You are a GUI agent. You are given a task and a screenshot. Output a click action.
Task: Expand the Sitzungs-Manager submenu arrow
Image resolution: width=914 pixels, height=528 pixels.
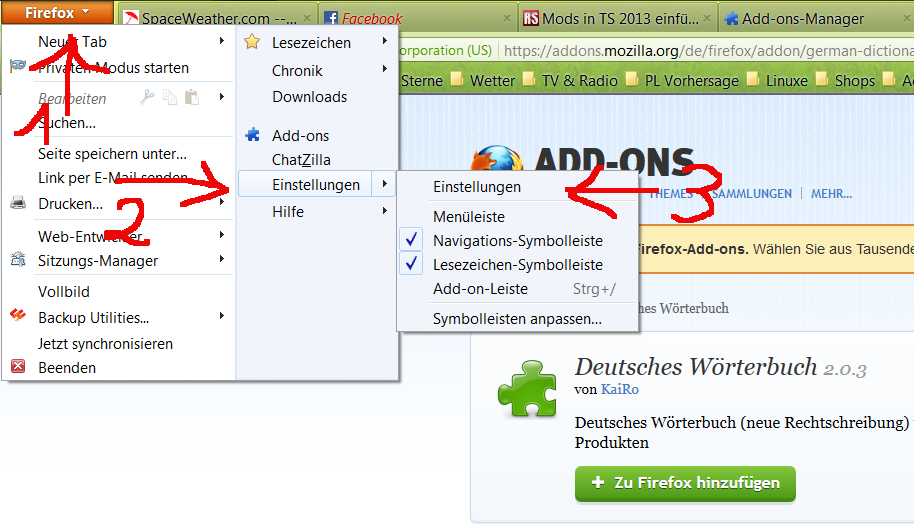[x=222, y=259]
